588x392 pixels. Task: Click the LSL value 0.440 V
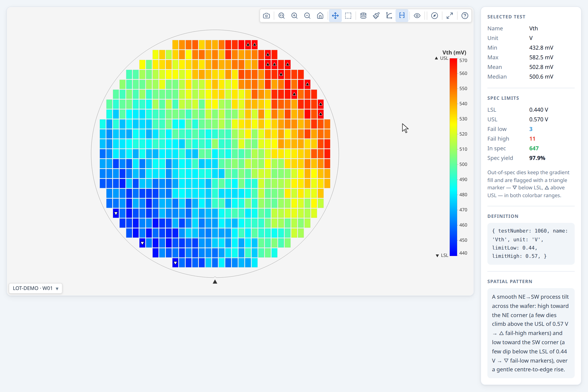[539, 110]
